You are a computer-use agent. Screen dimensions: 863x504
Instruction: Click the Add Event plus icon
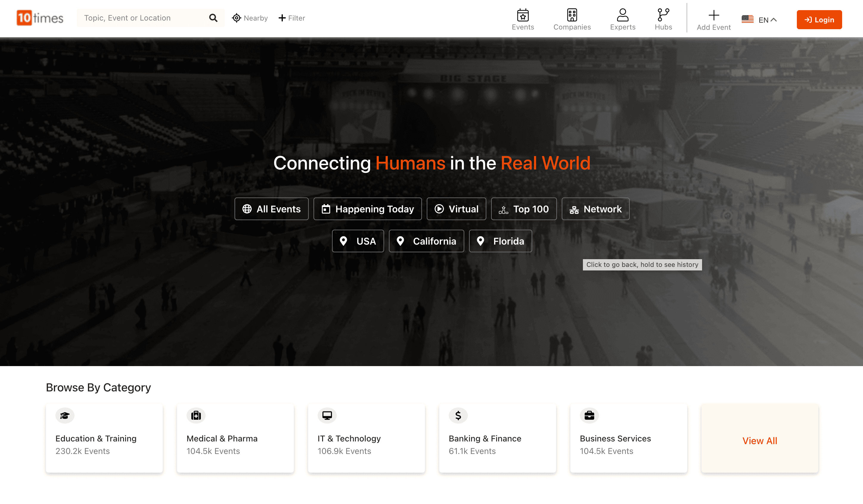click(x=714, y=15)
